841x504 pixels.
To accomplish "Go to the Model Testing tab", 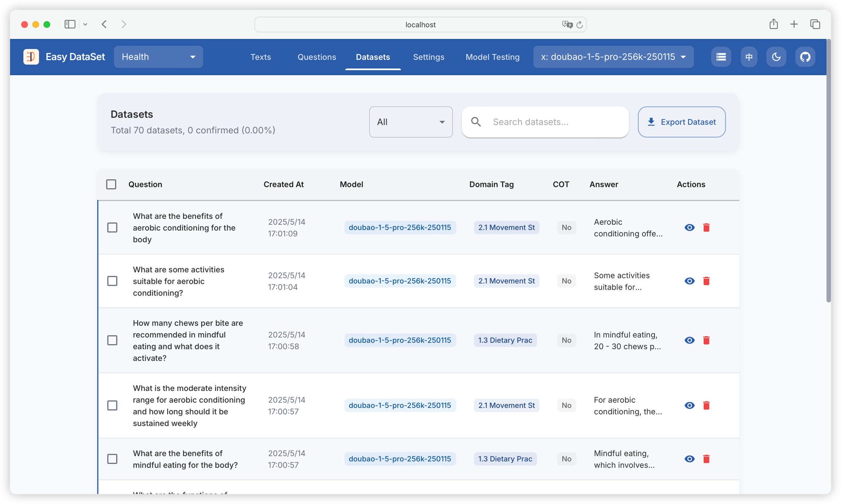I will (492, 57).
